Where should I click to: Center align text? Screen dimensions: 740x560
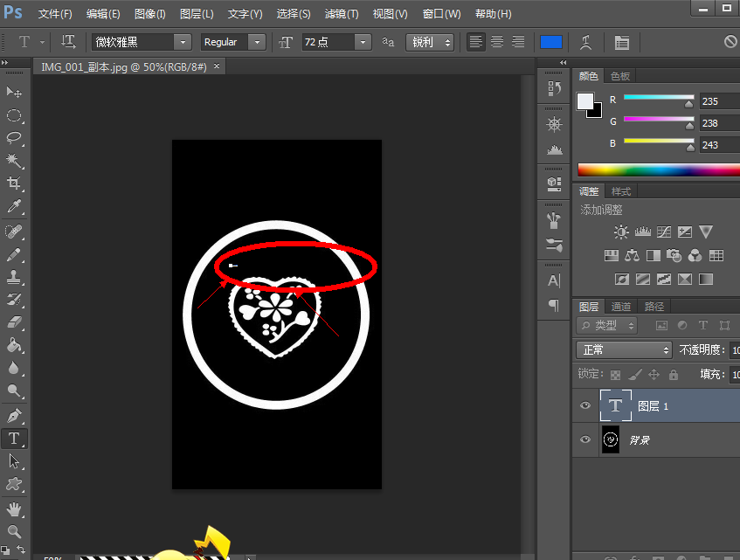(497, 42)
